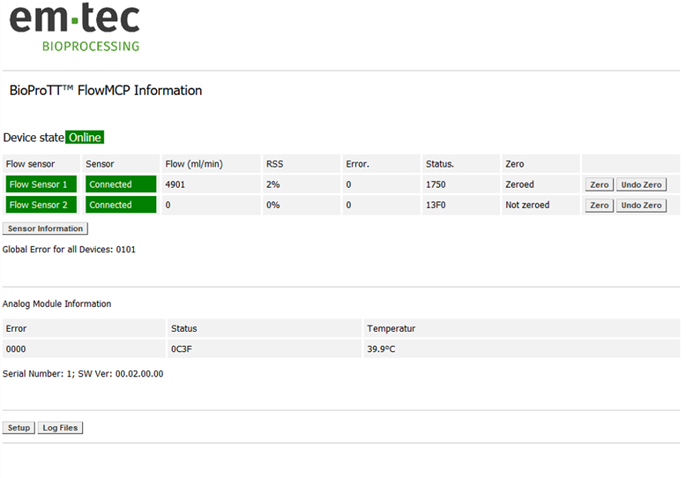
Task: Click Connected badge for Flow Sensor 1
Action: coord(120,184)
